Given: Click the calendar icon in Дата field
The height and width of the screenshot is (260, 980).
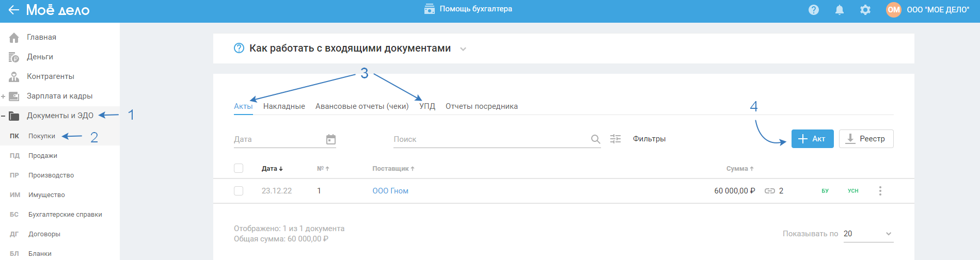Looking at the screenshot, I should tap(331, 139).
